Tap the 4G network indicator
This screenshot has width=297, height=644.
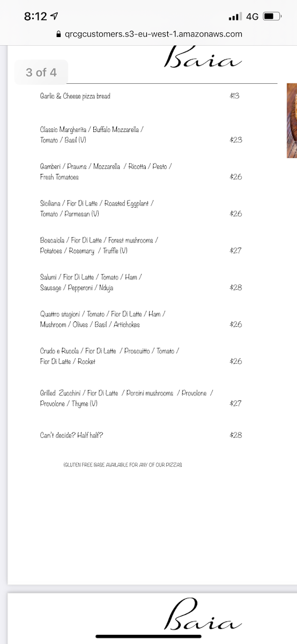[x=252, y=17]
